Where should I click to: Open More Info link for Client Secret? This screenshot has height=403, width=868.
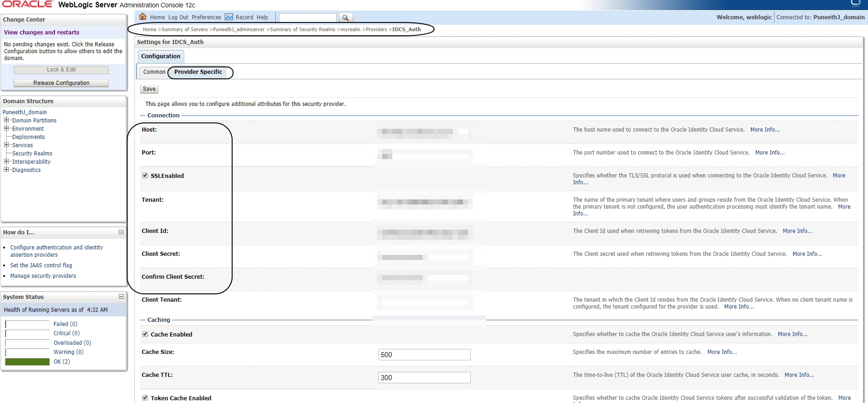[807, 254]
